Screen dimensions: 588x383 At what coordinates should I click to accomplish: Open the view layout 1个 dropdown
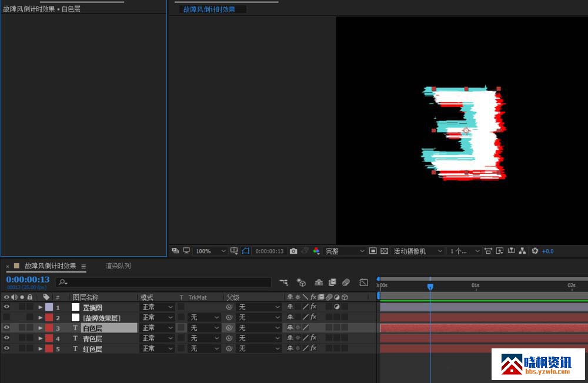[465, 251]
